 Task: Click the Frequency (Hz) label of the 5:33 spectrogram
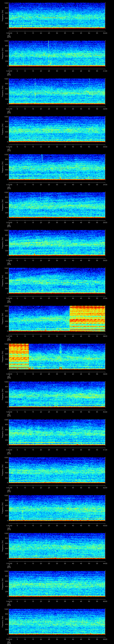(3, 167)
